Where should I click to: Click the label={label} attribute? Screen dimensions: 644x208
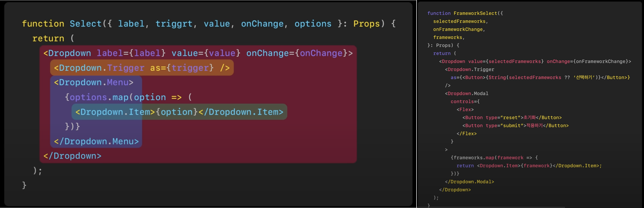[x=131, y=53]
